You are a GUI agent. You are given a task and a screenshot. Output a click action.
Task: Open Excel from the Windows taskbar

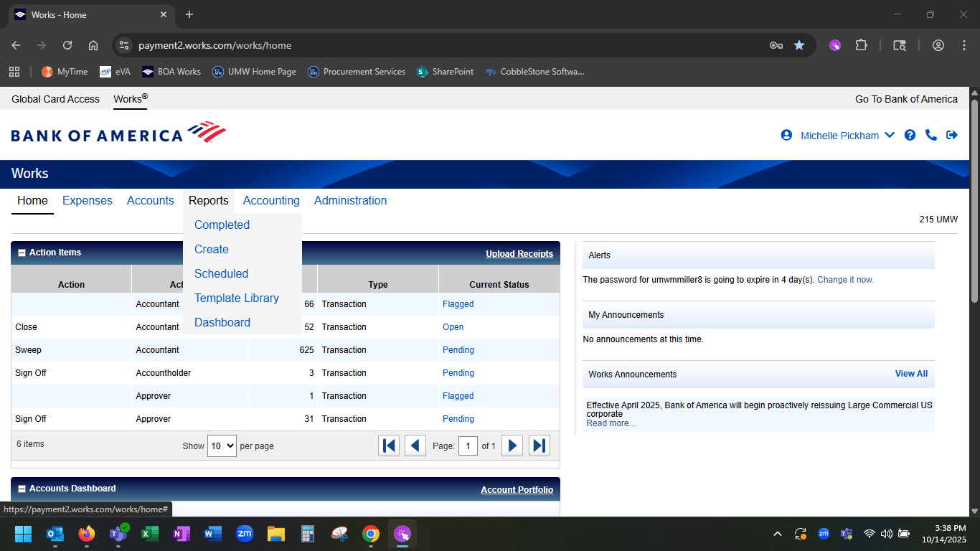point(150,534)
